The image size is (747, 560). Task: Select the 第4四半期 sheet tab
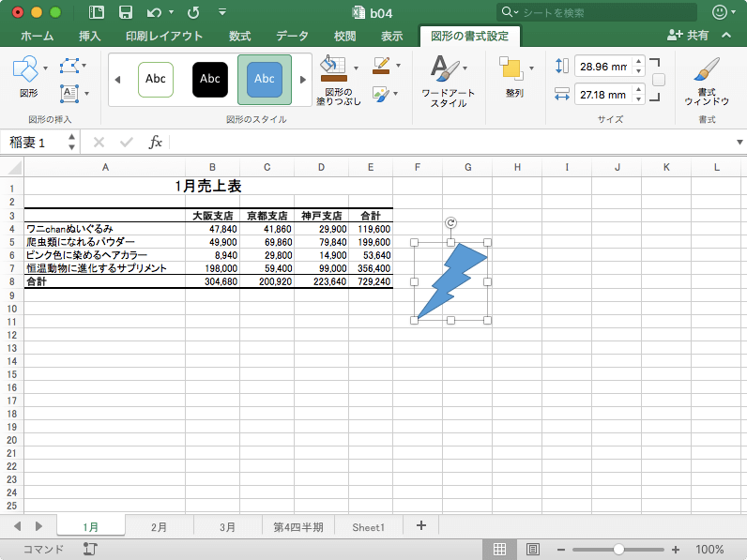pyautogui.click(x=298, y=527)
